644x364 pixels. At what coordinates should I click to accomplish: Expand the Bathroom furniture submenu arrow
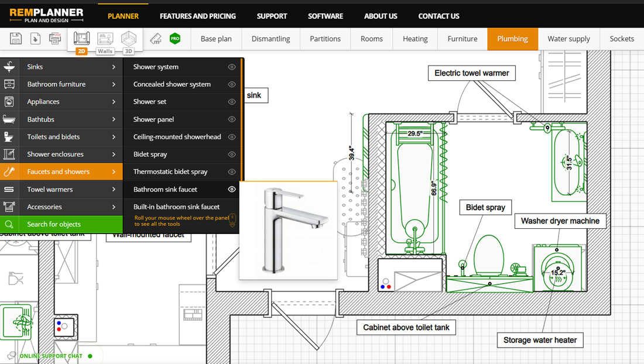click(x=114, y=84)
